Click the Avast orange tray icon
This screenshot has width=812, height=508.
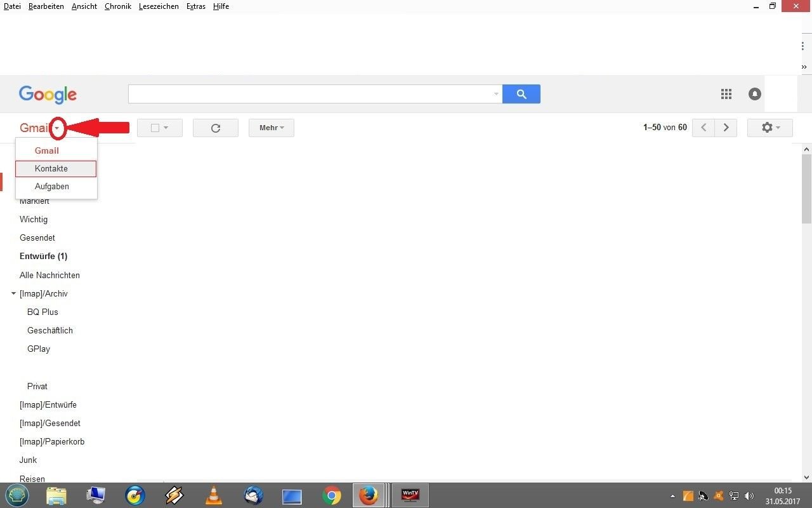pos(719,496)
